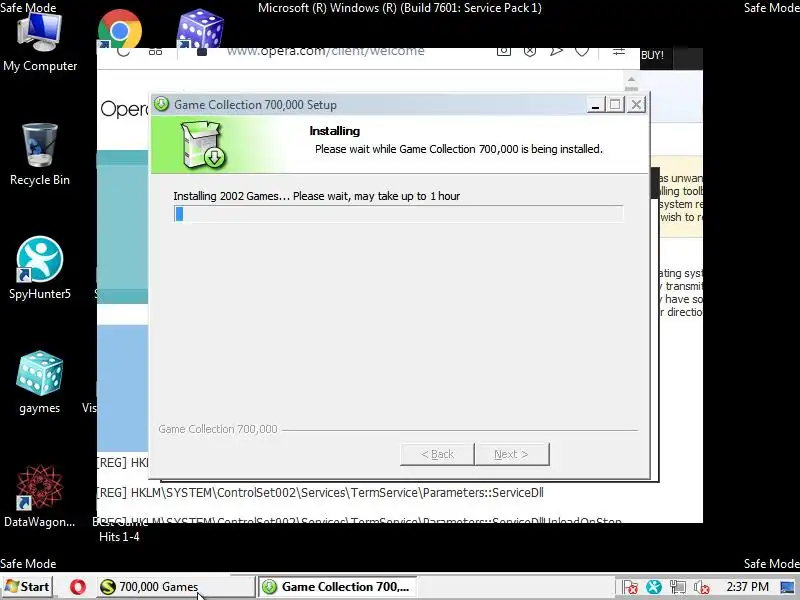This screenshot has width=800, height=600.
Task: Click the setup title bar icon
Action: pos(161,104)
